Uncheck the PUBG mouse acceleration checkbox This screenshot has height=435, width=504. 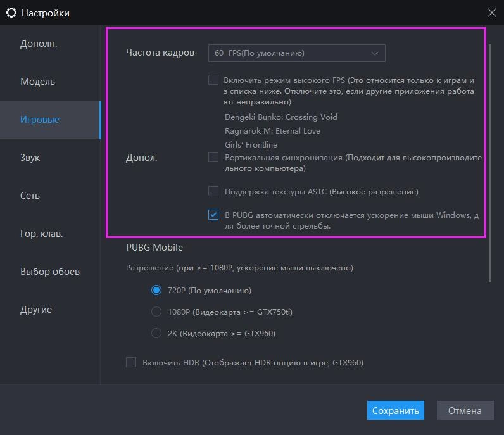(x=213, y=215)
